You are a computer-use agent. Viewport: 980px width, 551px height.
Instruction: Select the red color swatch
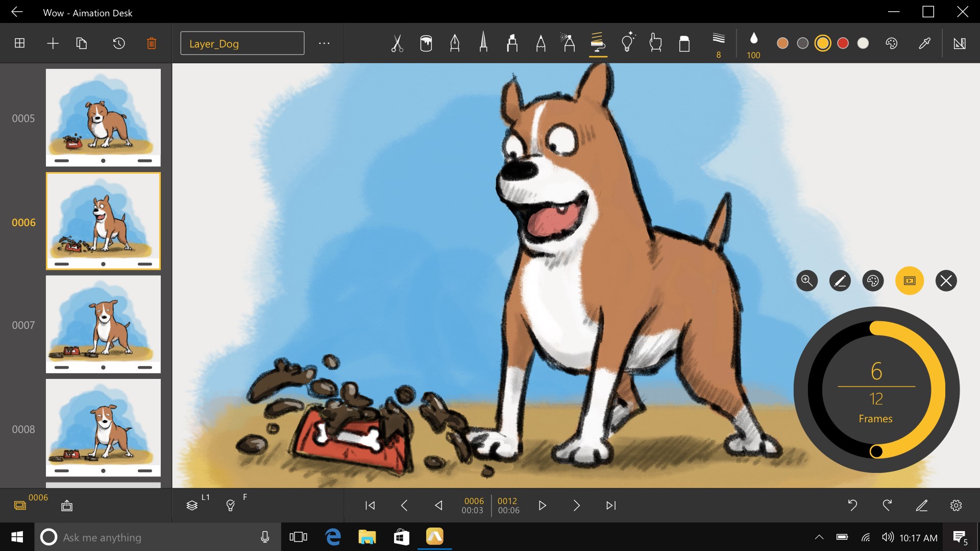pyautogui.click(x=843, y=43)
